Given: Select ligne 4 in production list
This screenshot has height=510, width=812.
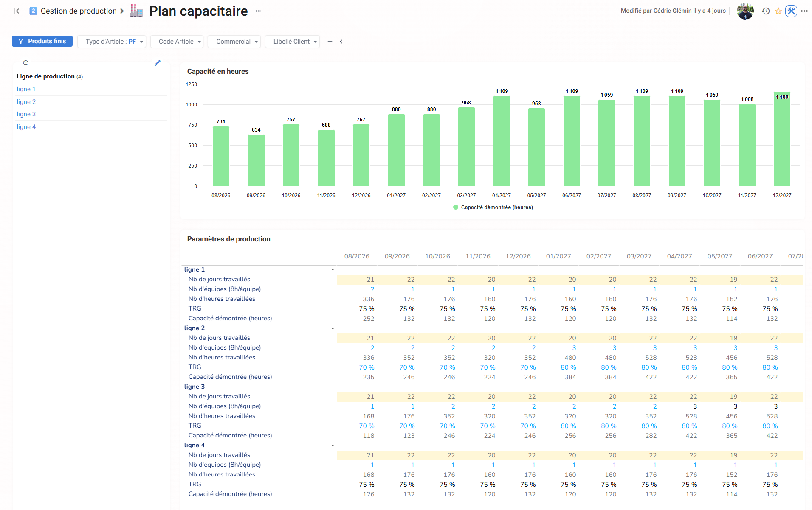Looking at the screenshot, I should click(x=26, y=127).
